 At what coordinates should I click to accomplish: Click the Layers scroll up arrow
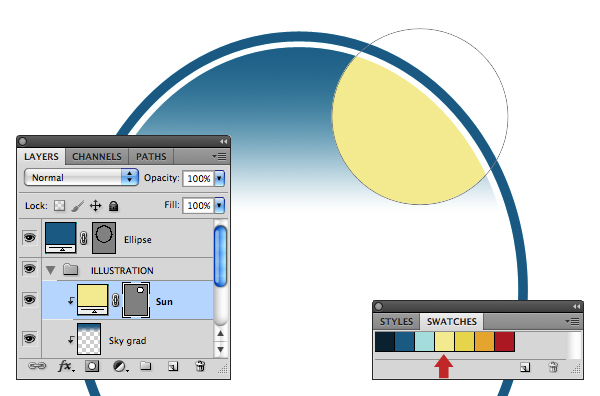coord(220,333)
